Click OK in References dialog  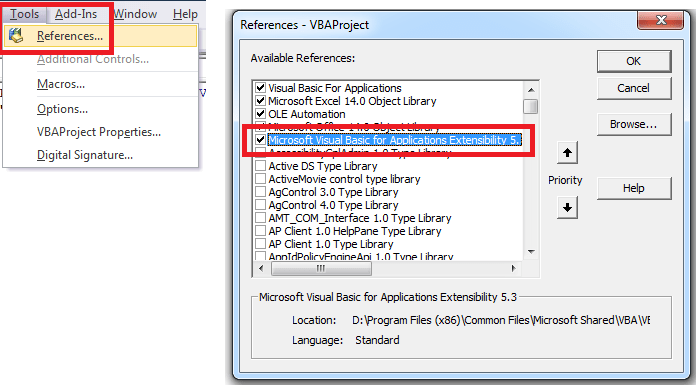point(633,61)
